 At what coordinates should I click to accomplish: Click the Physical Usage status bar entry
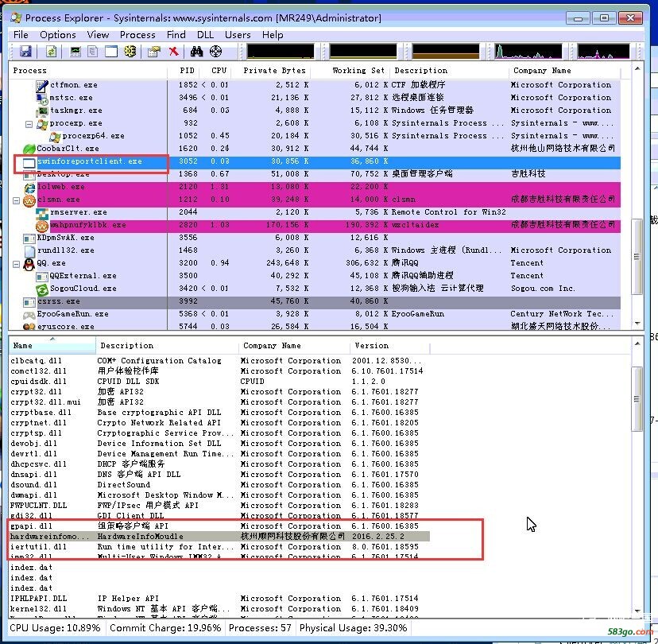pyautogui.click(x=353, y=628)
